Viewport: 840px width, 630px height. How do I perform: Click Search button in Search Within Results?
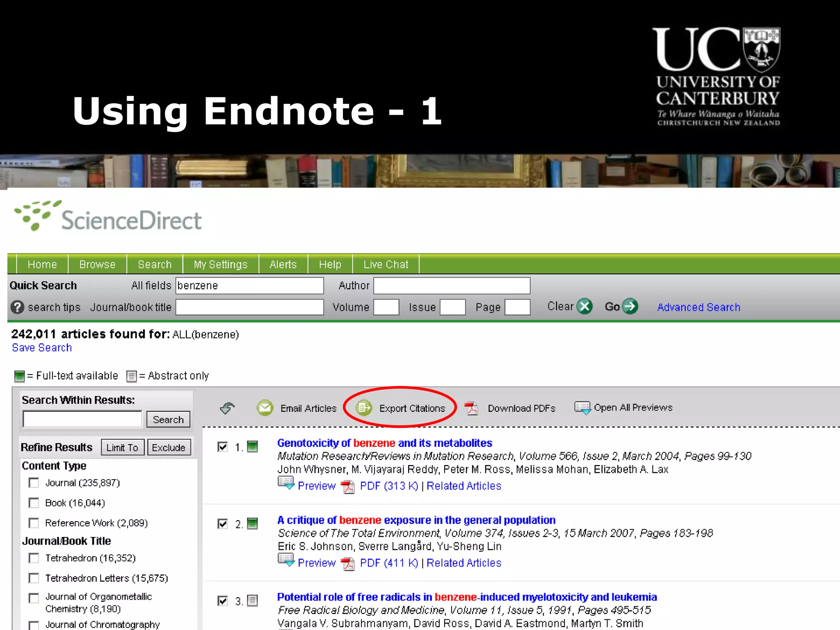click(x=168, y=420)
